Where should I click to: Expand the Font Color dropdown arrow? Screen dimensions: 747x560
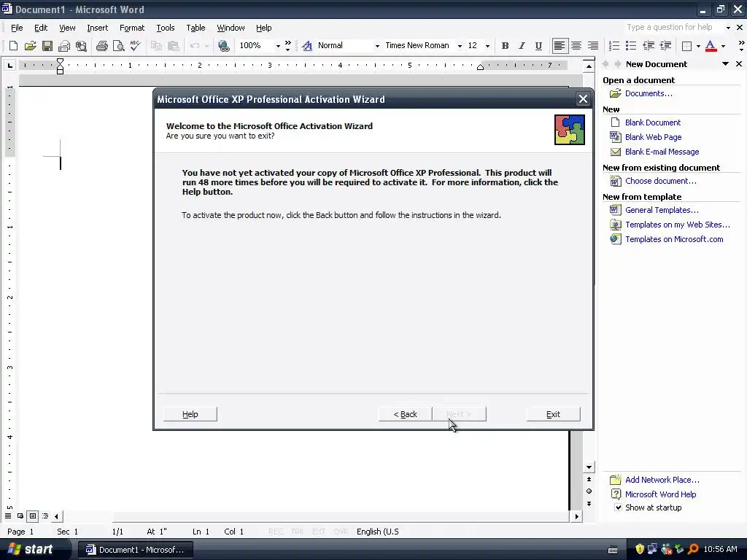click(x=723, y=46)
